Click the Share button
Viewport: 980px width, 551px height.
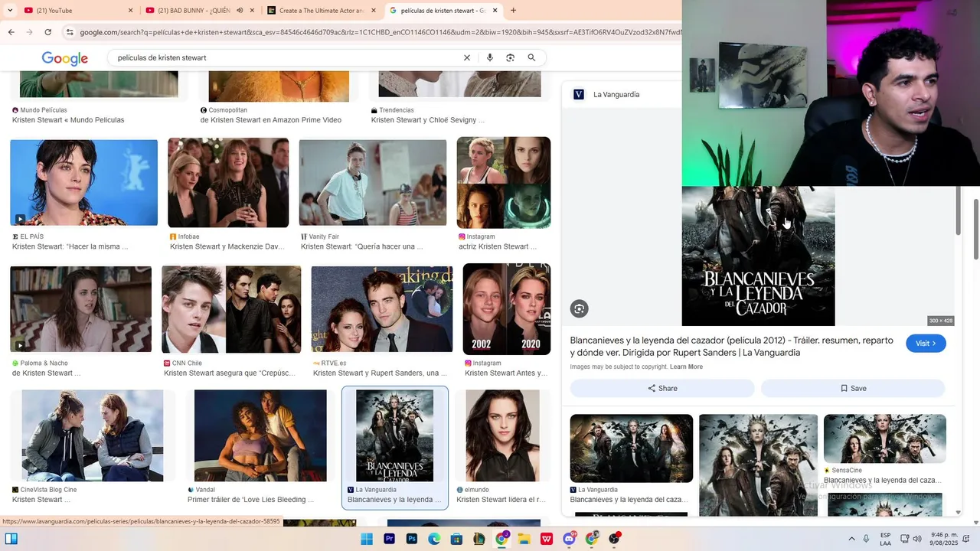(x=662, y=388)
